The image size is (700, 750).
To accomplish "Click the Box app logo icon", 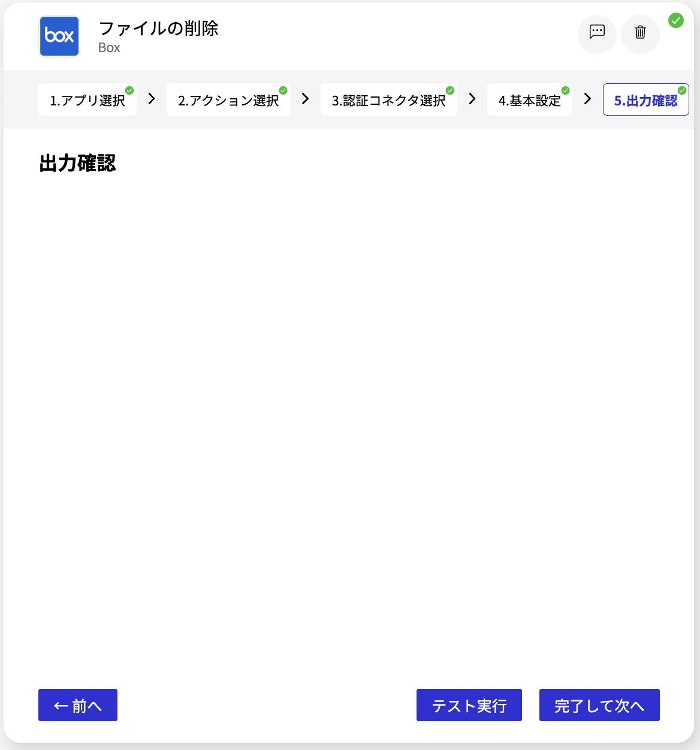I will (59, 36).
